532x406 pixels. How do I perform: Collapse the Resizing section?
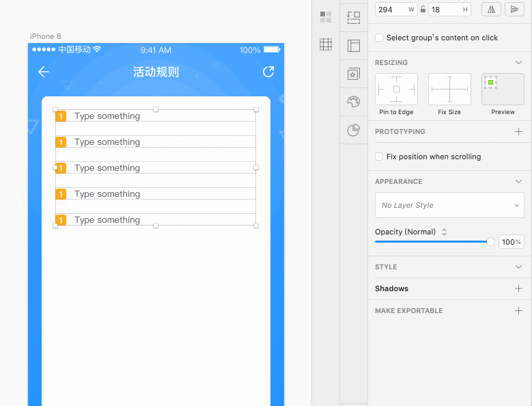518,62
